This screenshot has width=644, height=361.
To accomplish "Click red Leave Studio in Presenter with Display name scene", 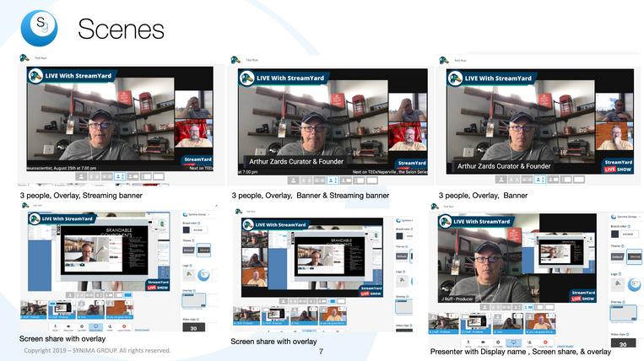I will pos(545,344).
